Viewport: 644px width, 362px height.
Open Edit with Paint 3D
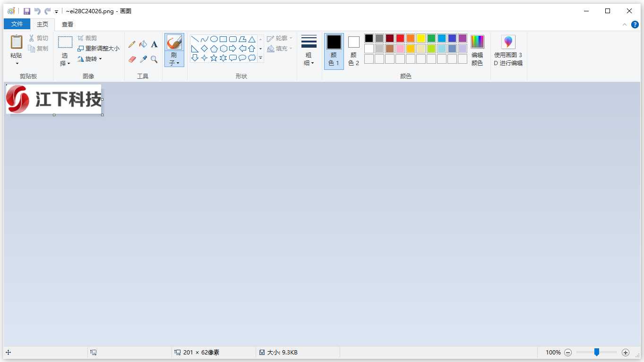point(508,51)
